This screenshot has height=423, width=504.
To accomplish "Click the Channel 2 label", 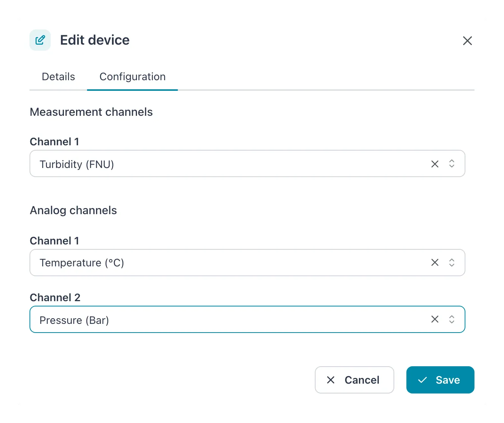I will point(55,297).
